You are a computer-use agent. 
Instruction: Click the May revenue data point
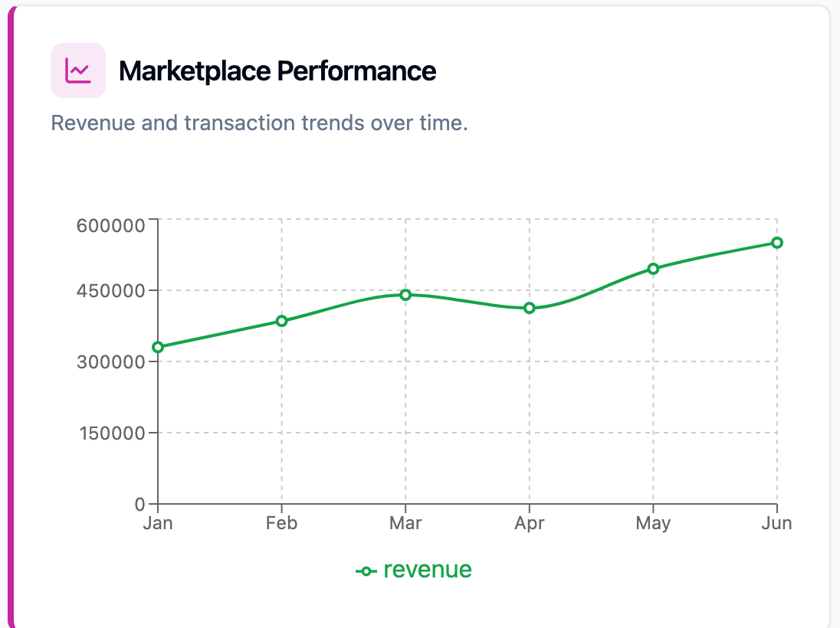pyautogui.click(x=653, y=268)
